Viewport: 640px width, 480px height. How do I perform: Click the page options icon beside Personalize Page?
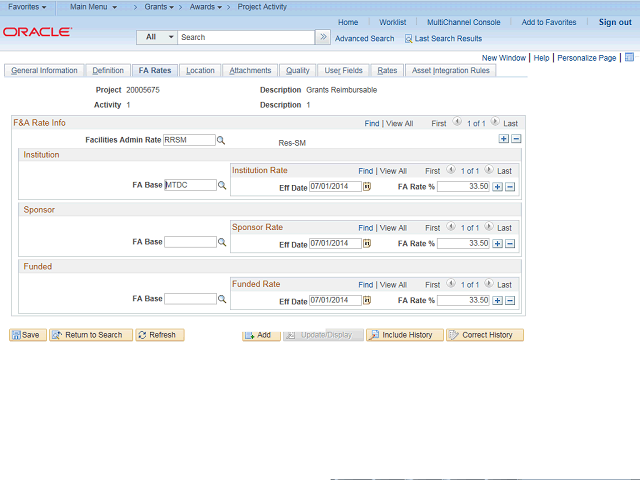(x=629, y=57)
